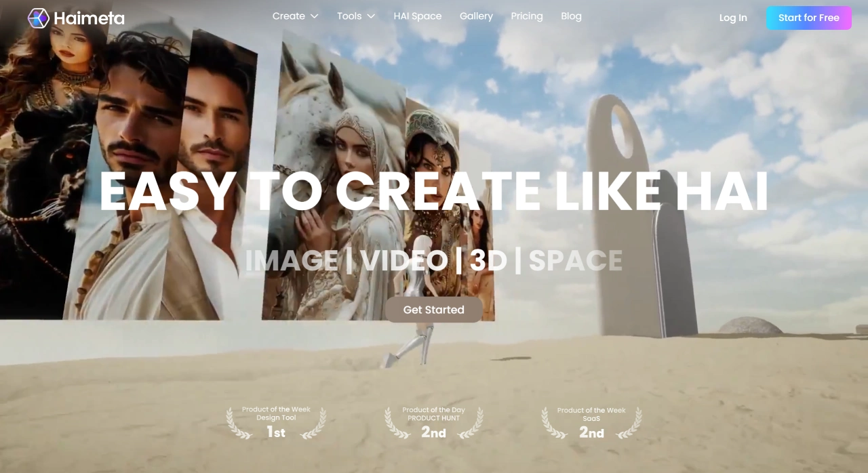The image size is (868, 473).
Task: Click the Log In button
Action: (x=732, y=18)
